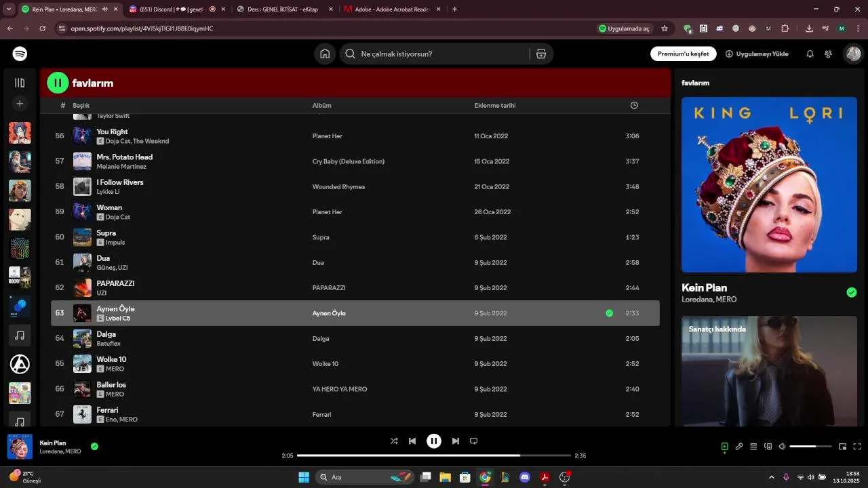Toggle repeat mode
The image size is (868, 488).
[x=474, y=441]
